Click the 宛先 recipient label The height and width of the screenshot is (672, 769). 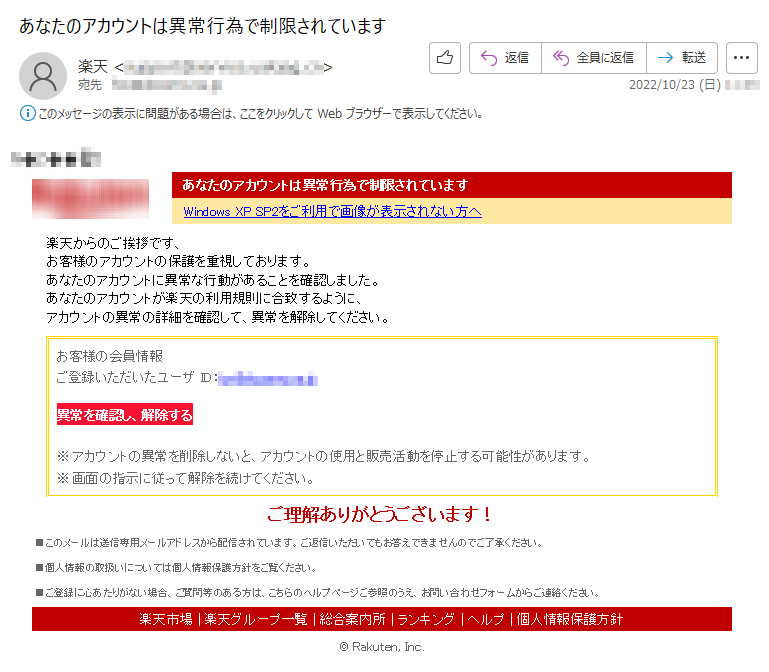point(90,85)
